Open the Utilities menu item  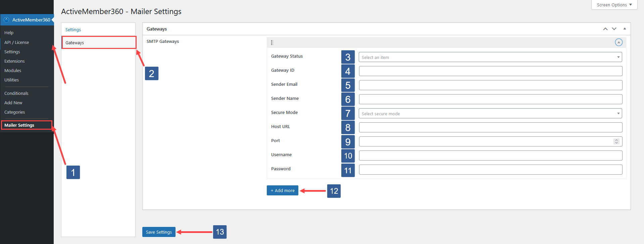(x=11, y=80)
